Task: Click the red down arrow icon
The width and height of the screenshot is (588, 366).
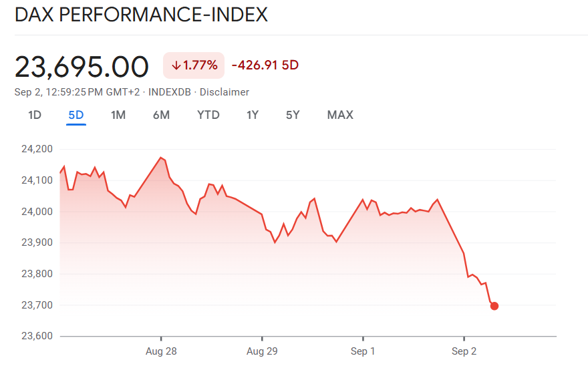Action: click(x=176, y=65)
